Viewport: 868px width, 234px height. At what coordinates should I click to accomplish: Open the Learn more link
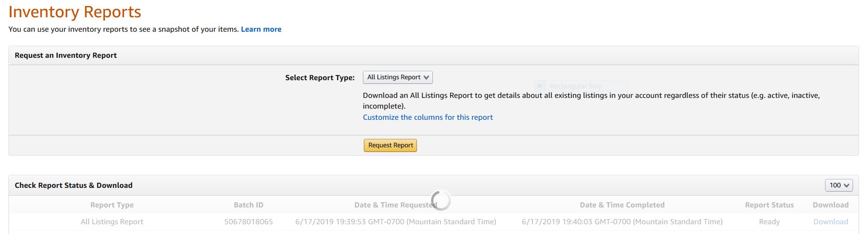[x=261, y=29]
